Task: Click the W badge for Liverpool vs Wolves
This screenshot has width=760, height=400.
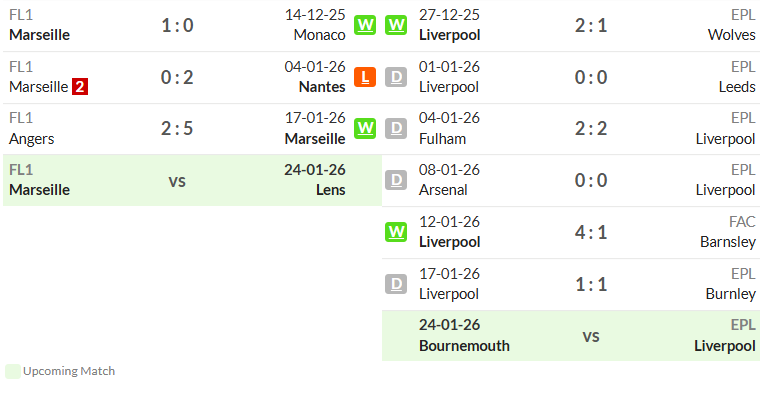Action: click(396, 25)
